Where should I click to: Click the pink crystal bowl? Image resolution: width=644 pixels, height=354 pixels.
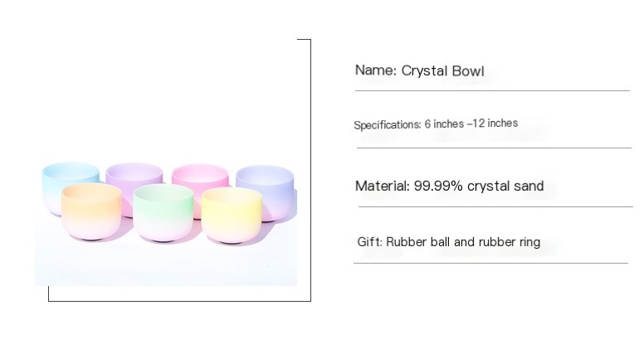pos(201,177)
